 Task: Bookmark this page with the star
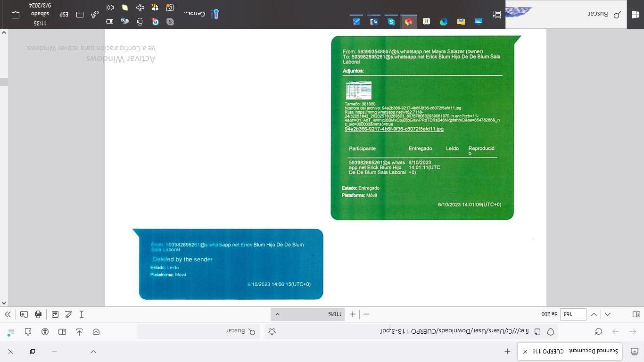click(272, 332)
